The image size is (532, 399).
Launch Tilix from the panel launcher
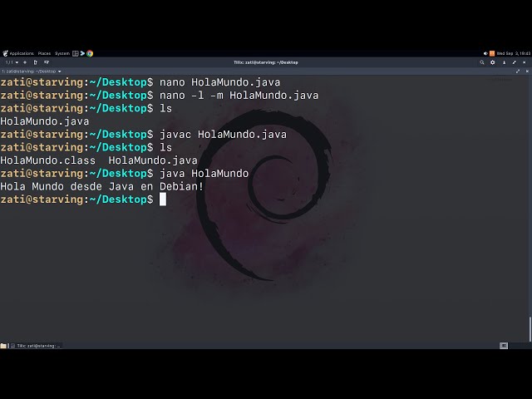[x=76, y=53]
